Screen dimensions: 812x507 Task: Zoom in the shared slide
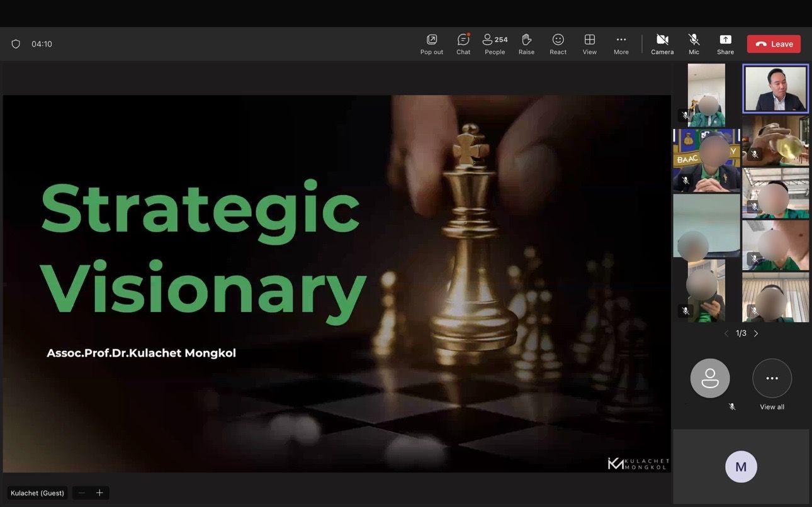(99, 493)
